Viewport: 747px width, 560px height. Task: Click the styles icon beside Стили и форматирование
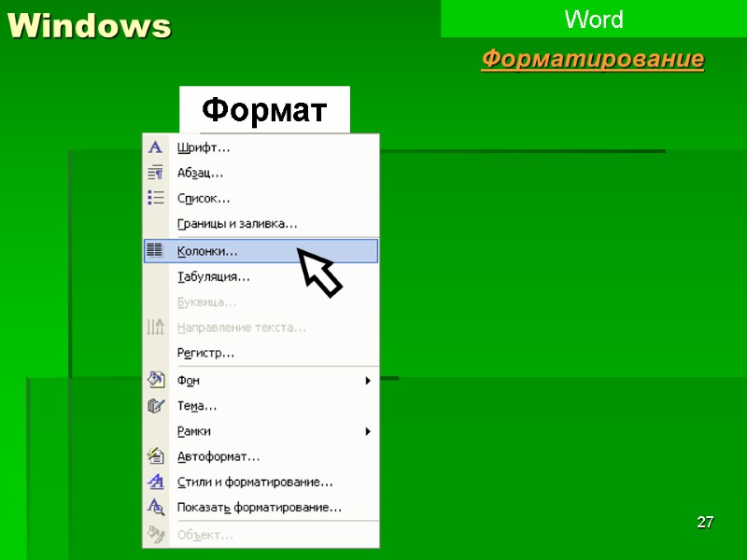click(156, 482)
